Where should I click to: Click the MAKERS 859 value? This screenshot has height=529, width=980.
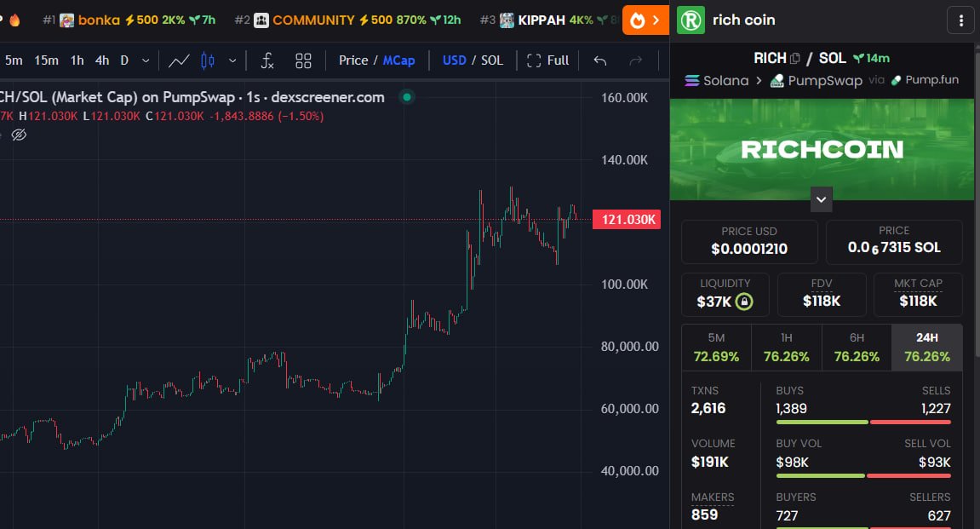(704, 515)
